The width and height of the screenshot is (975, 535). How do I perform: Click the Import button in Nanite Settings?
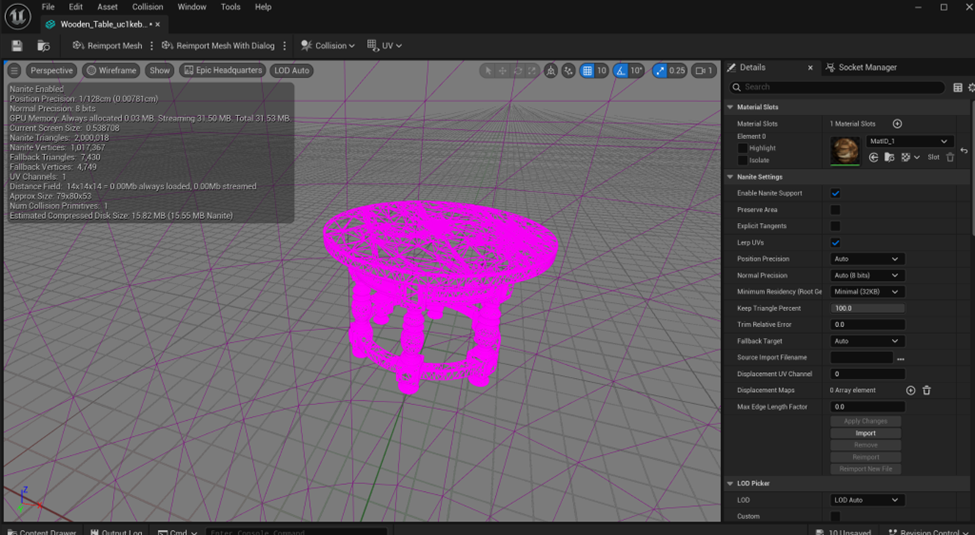866,434
